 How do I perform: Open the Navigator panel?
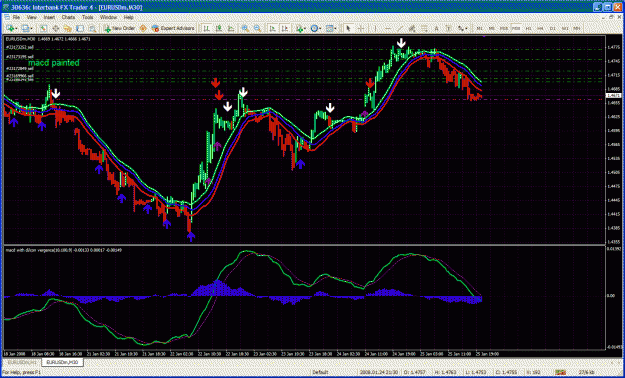68,28
